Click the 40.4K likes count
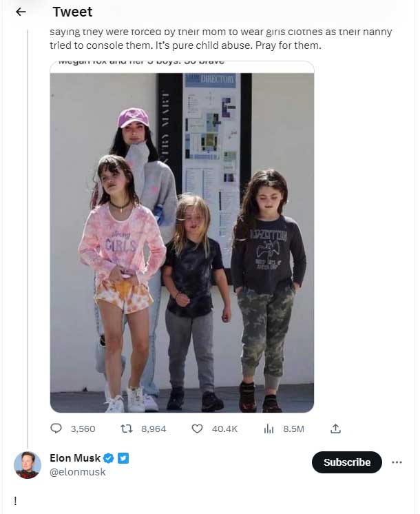The width and height of the screenshot is (420, 514). (224, 429)
